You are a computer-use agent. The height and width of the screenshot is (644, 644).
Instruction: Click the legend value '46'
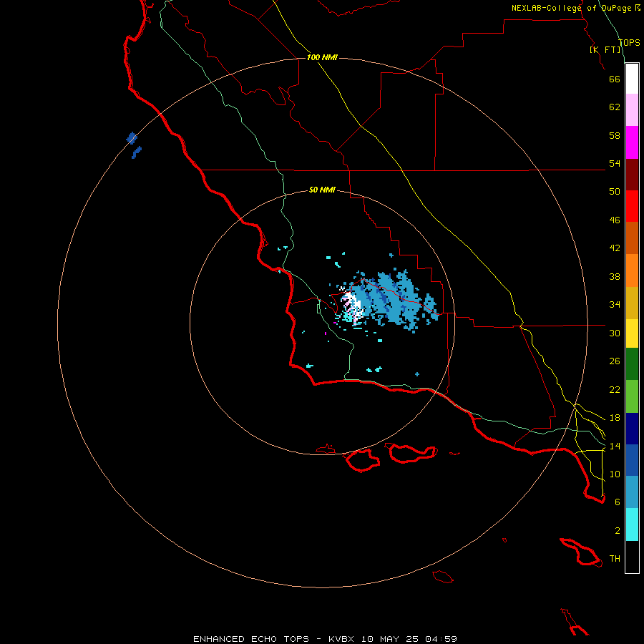click(x=615, y=220)
